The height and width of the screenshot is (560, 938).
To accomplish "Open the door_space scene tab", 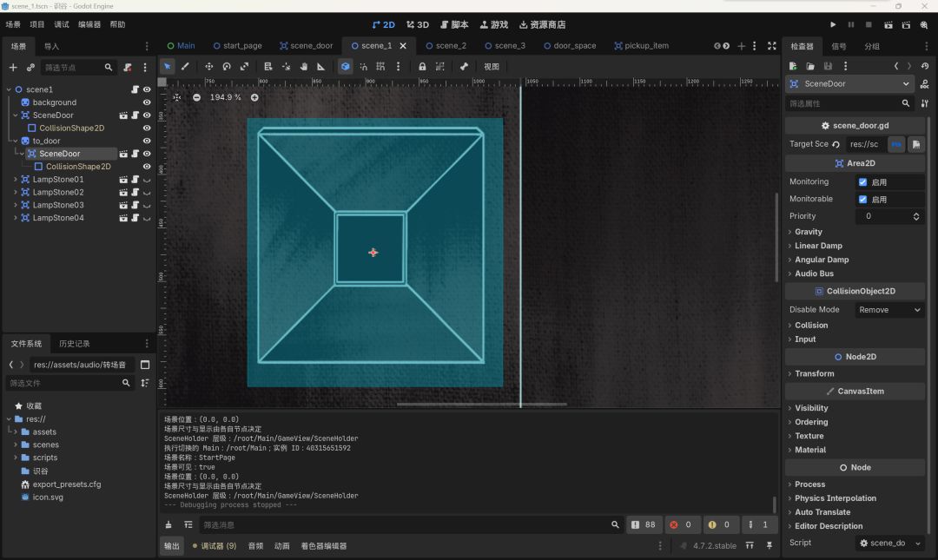I will (570, 45).
